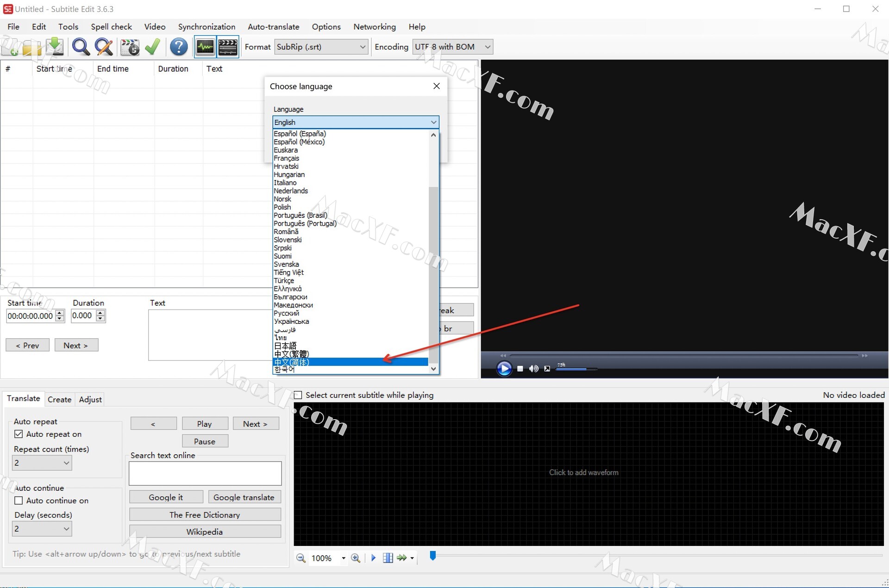The width and height of the screenshot is (889, 588).
Task: Click the waveform zoom out magnifier
Action: tap(301, 558)
